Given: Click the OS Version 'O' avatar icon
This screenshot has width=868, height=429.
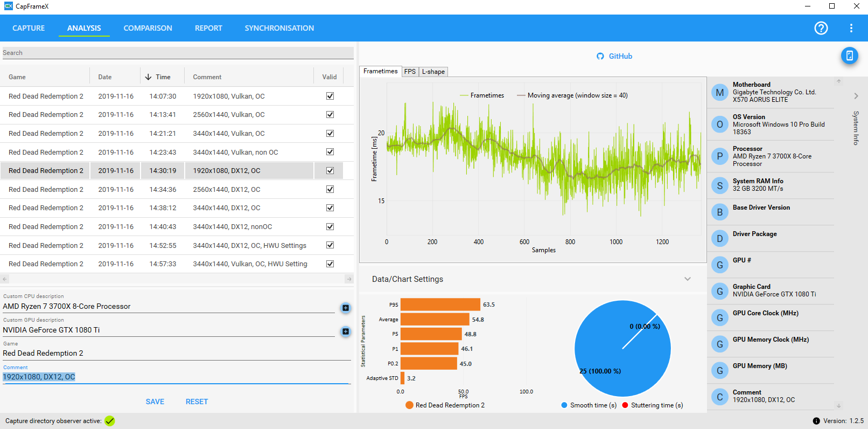Looking at the screenshot, I should click(x=719, y=124).
